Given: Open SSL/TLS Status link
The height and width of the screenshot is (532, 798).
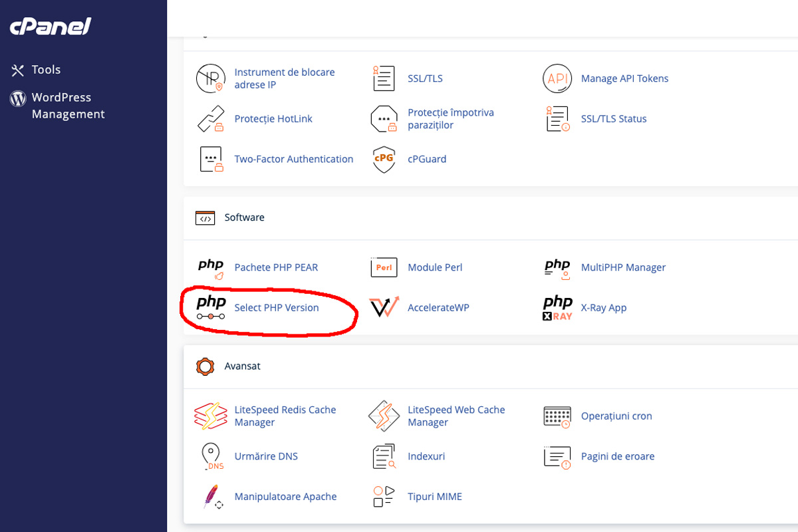Looking at the screenshot, I should click(614, 119).
